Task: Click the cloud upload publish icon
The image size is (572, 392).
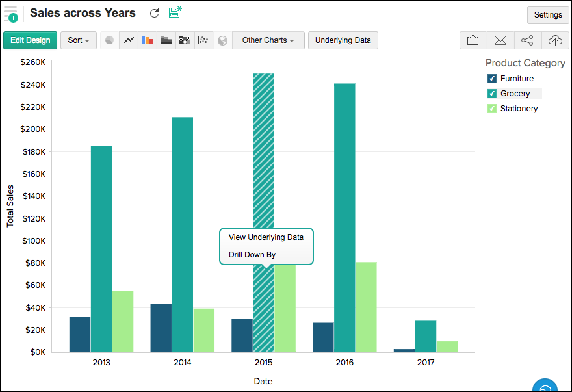Action: tap(555, 40)
